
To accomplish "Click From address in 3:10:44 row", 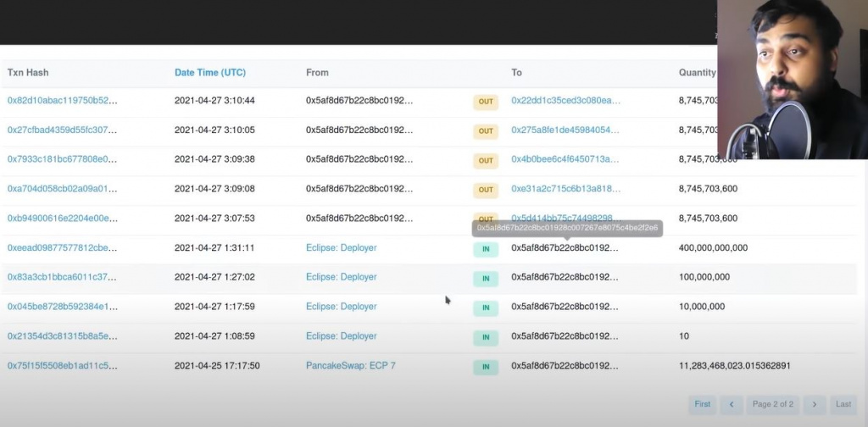I will (359, 101).
